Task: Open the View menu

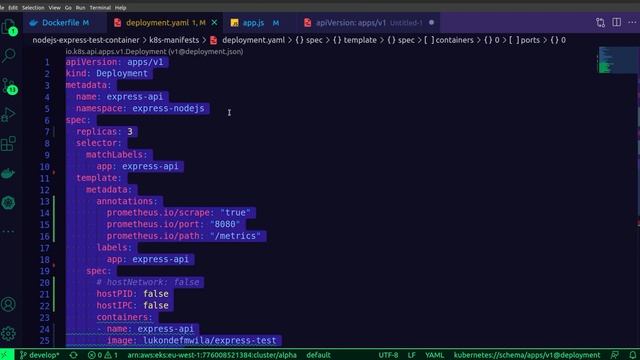Action: pos(54,7)
